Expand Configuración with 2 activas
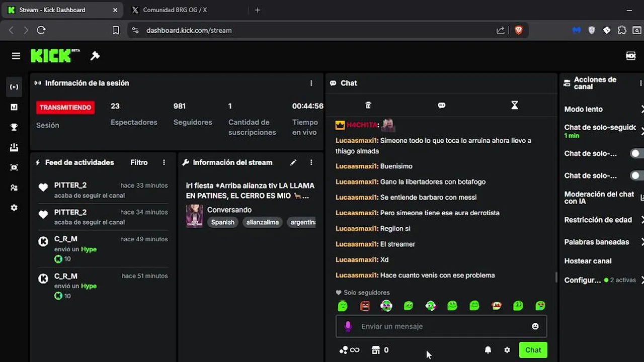This screenshot has height=362, width=644. [642, 280]
